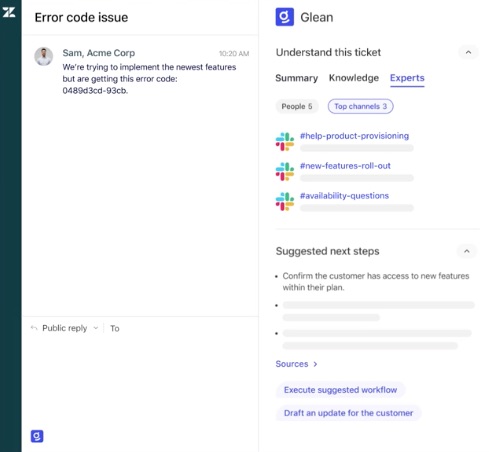Click the Zendesk logo in sidebar
The height and width of the screenshot is (452, 489).
[9, 13]
